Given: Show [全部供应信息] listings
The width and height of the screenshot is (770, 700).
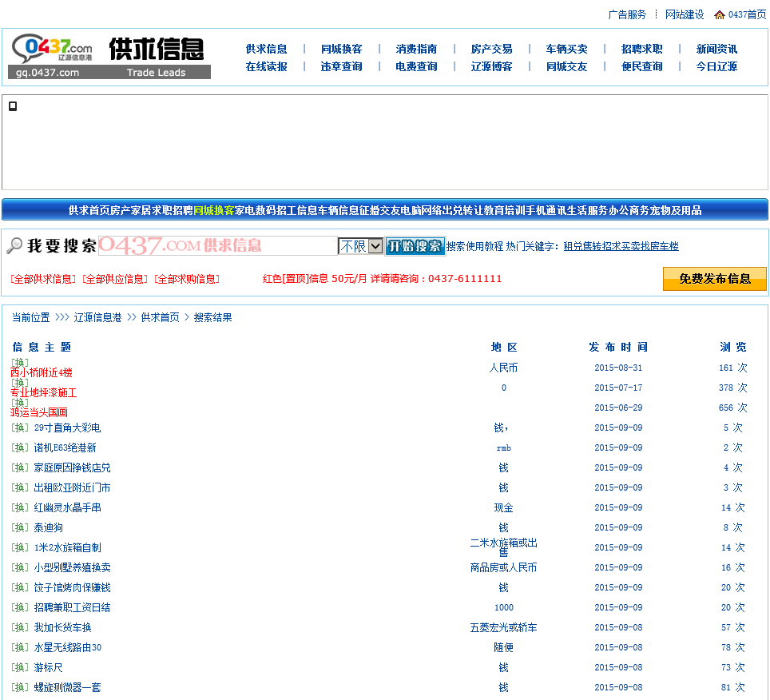Looking at the screenshot, I should coord(115,279).
